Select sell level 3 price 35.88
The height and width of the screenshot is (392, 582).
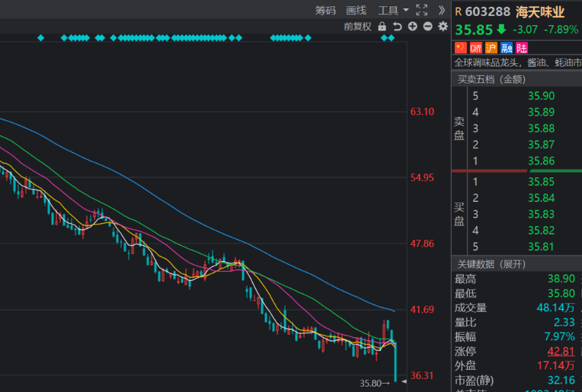click(541, 129)
